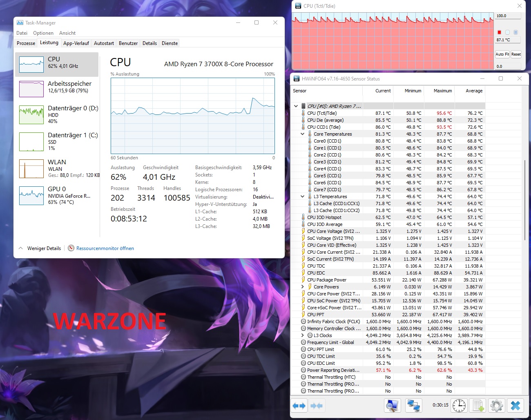Click HWiNFO64 title bar app icon
Image resolution: width=531 pixels, height=420 pixels.
click(297, 78)
